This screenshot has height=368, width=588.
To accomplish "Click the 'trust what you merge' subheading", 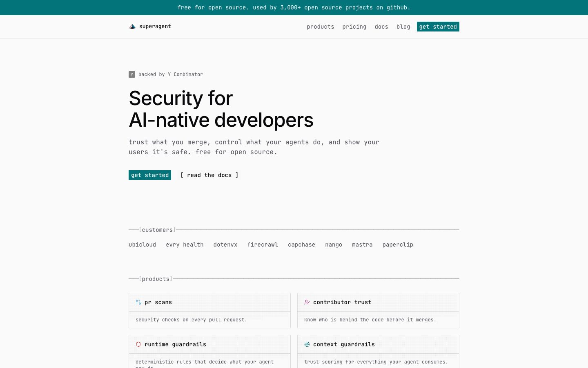I will click(254, 147).
